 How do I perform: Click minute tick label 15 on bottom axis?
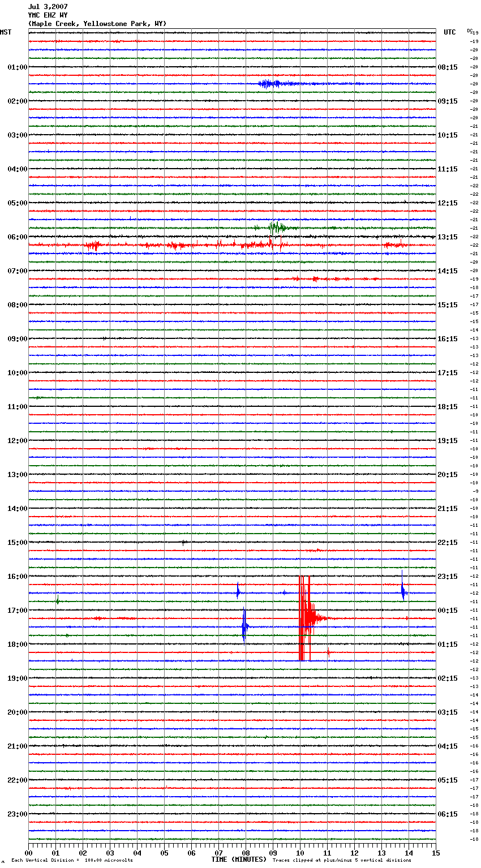pyautogui.click(x=436, y=853)
